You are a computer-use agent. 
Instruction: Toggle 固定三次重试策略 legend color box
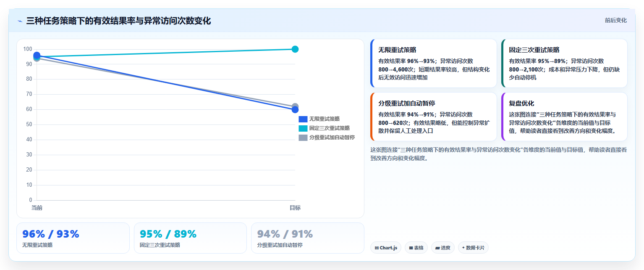pyautogui.click(x=303, y=128)
